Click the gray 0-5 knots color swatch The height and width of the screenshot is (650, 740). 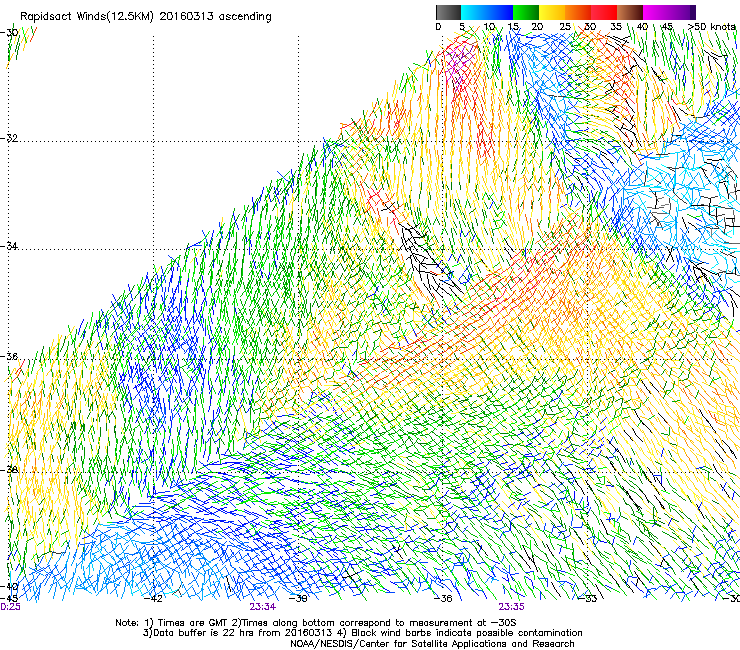pos(448,12)
